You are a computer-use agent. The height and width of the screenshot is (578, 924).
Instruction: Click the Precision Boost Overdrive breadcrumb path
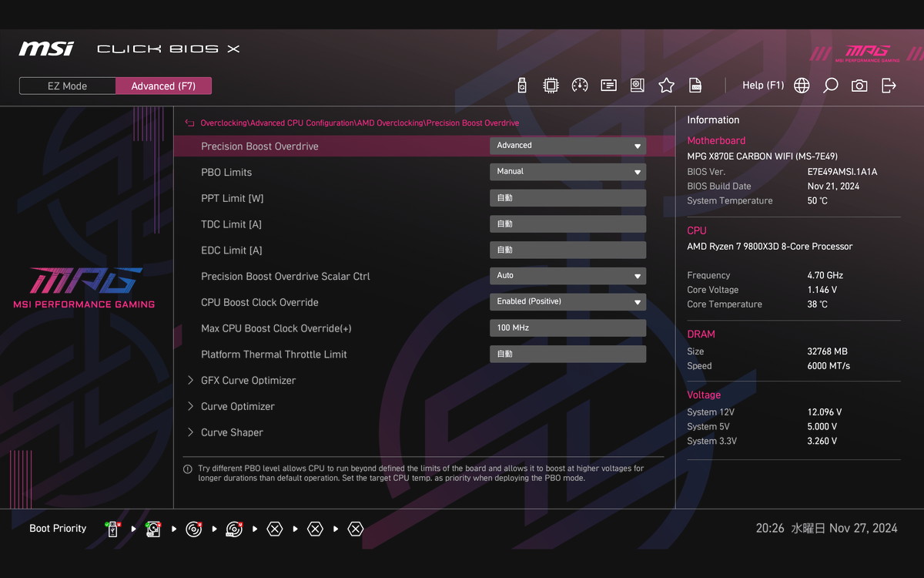[360, 123]
